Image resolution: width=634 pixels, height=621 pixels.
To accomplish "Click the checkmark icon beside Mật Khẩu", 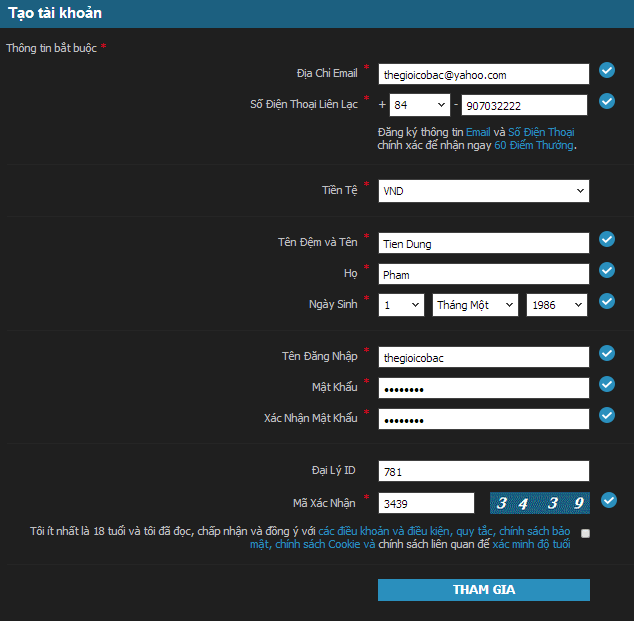I will [607, 384].
